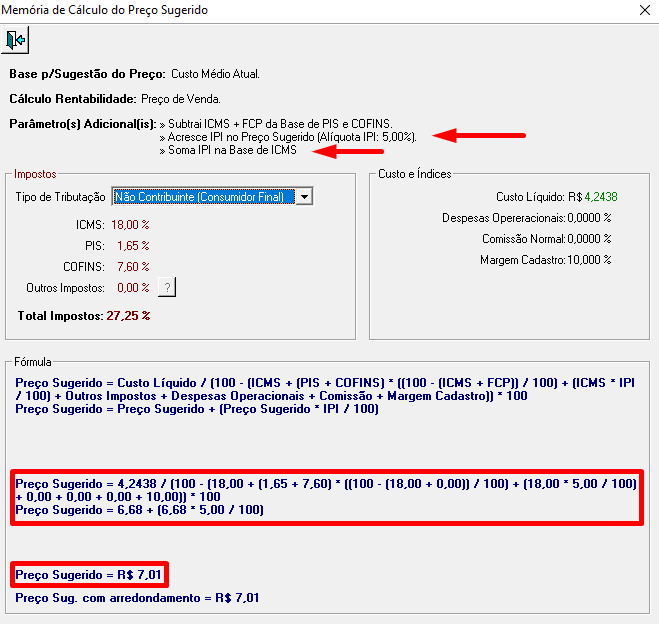The width and height of the screenshot is (659, 624).
Task: Click 'Acresce IPI no Preço Sugerido' parameter line
Action: pos(288,137)
